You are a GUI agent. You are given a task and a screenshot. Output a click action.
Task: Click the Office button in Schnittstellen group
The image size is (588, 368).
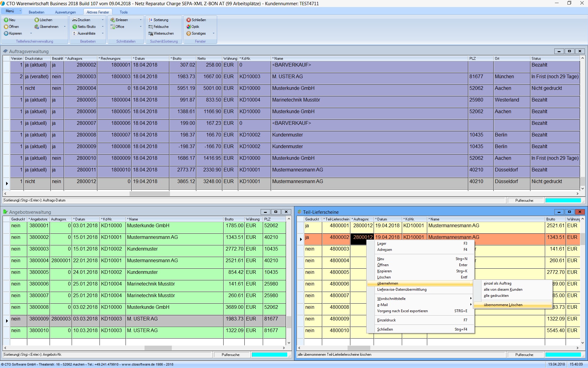click(119, 27)
